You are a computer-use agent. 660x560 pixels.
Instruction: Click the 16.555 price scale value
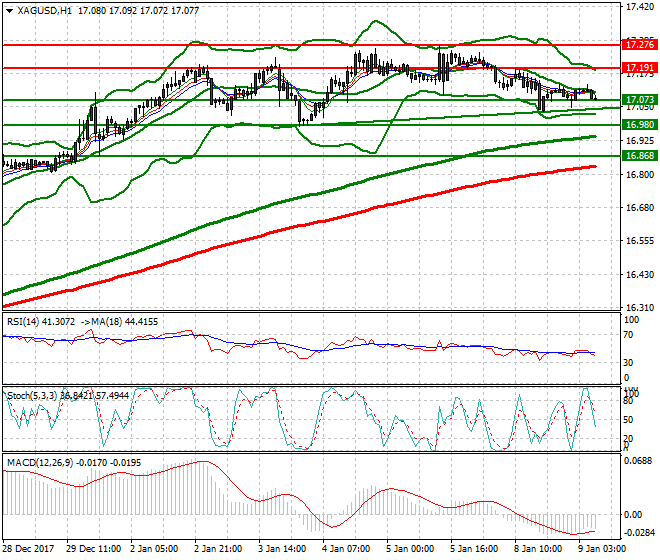(640, 241)
